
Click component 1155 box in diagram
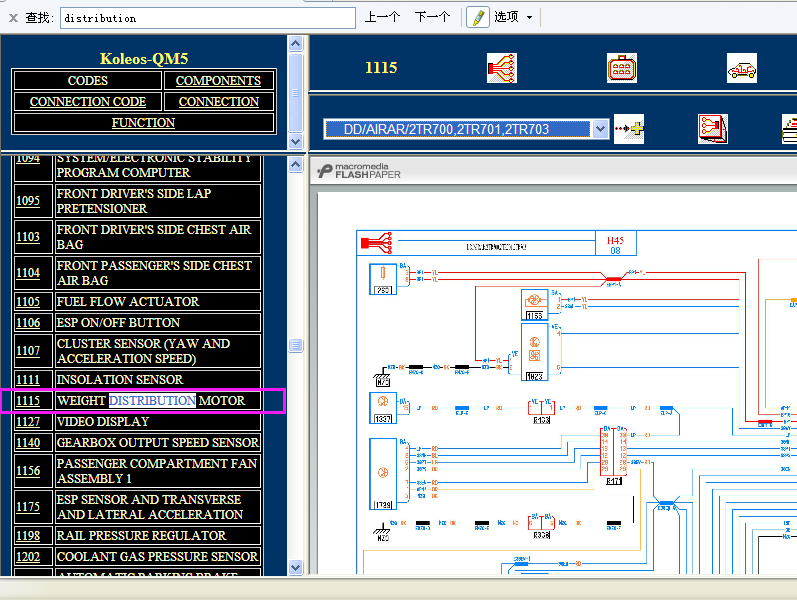534,305
